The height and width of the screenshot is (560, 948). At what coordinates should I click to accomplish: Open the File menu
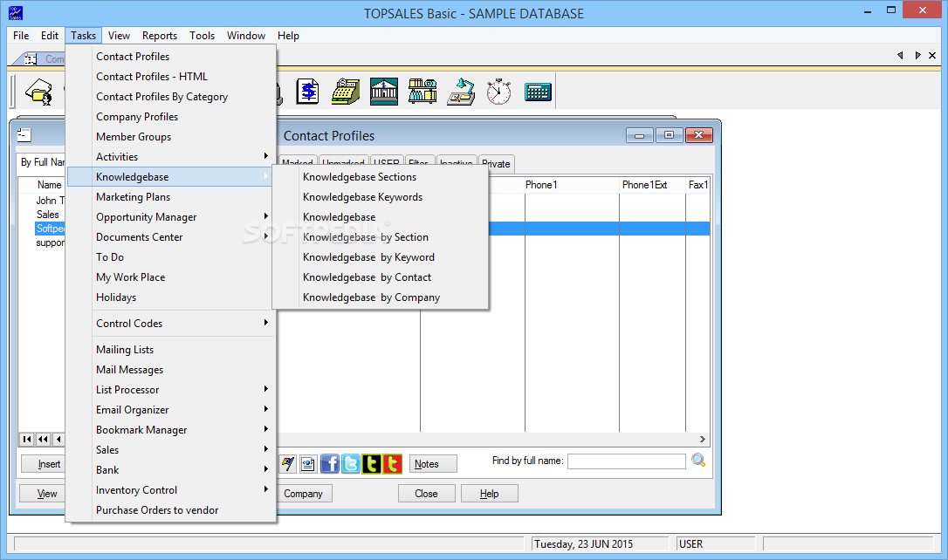click(x=21, y=36)
